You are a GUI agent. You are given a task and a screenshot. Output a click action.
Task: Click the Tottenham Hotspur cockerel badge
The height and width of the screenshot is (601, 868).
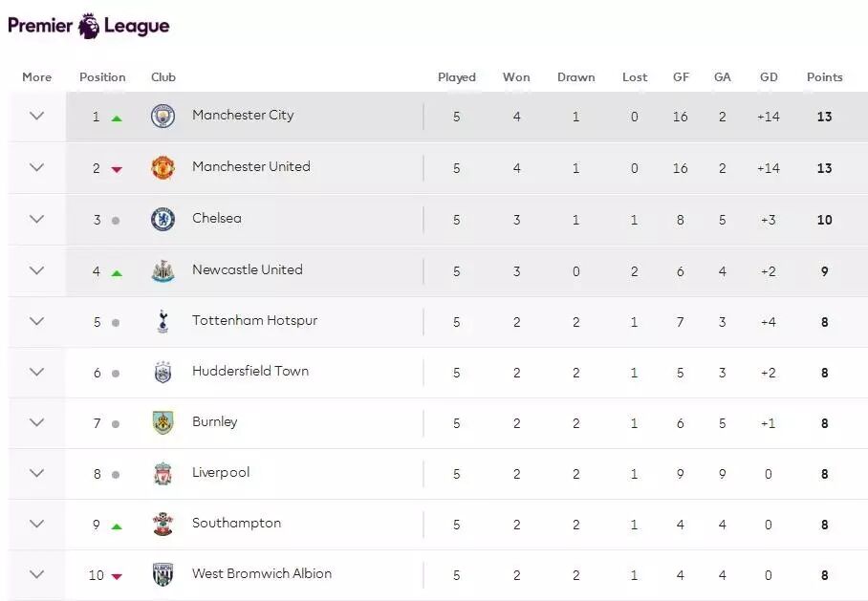pos(163,322)
